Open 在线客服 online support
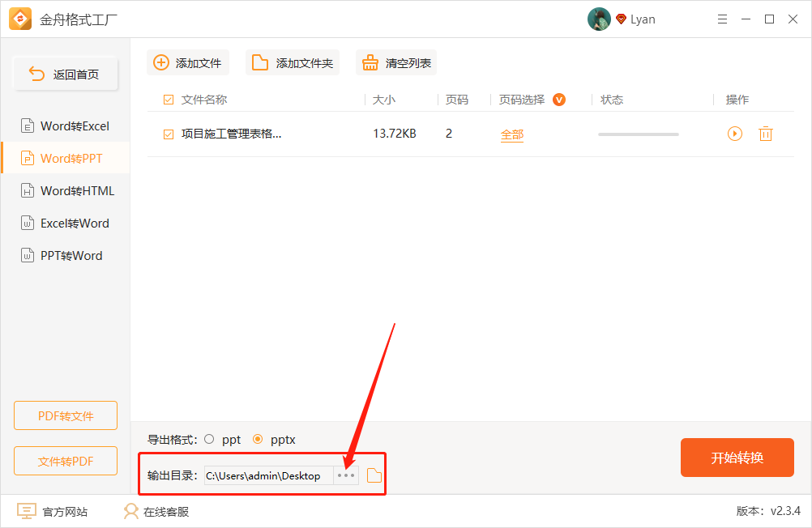Screen dimensions: 812x528 156,512
